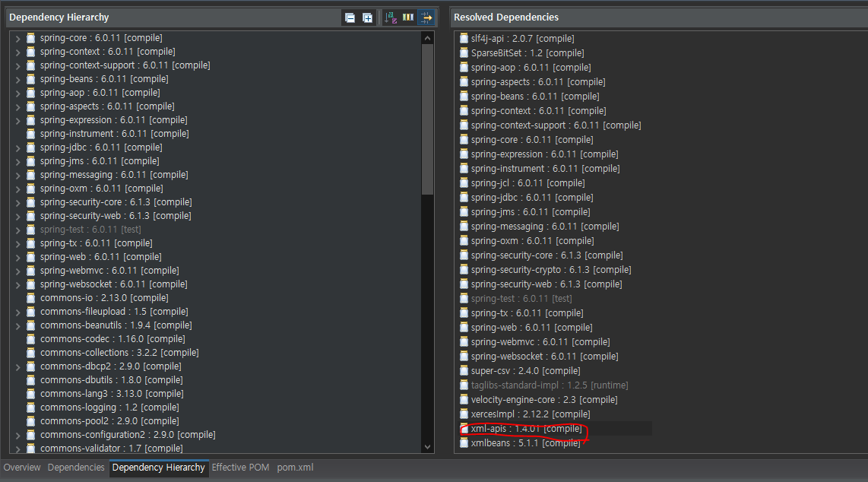Switch to the Overview tab
Screen dimensions: 868x482
pos(22,468)
